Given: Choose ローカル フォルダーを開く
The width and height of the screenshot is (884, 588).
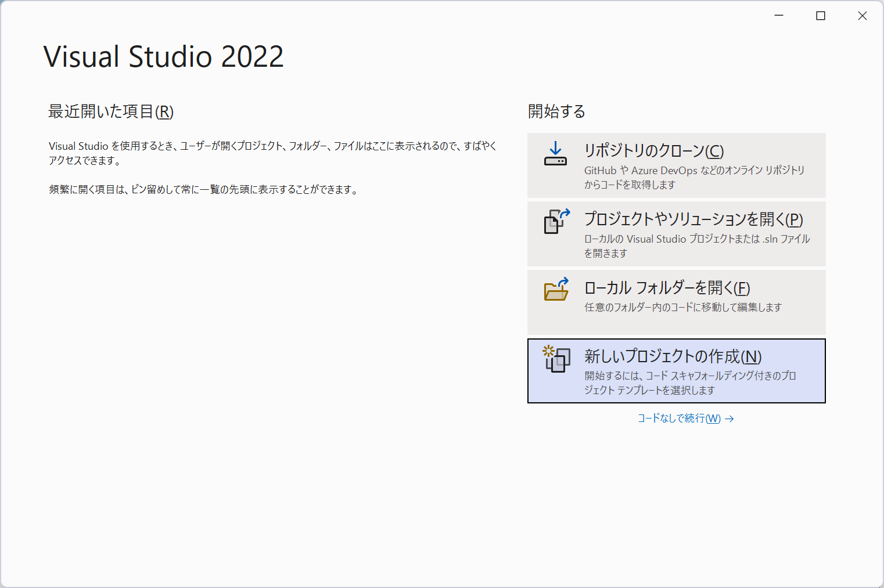Looking at the screenshot, I should coord(677,302).
